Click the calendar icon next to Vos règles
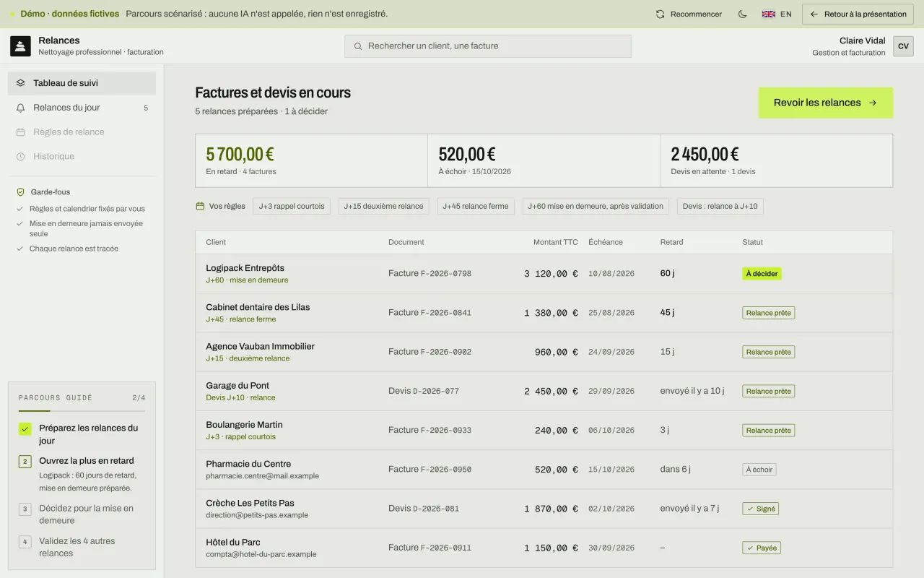Screen dimensions: 924x578 click(x=200, y=206)
